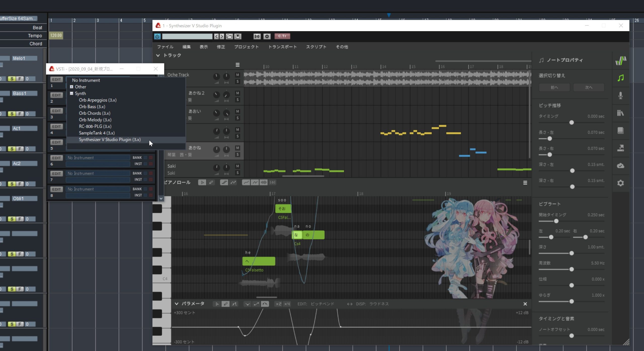Save the preset with the floppy disk icon
The width and height of the screenshot is (644, 351).
pos(238,36)
